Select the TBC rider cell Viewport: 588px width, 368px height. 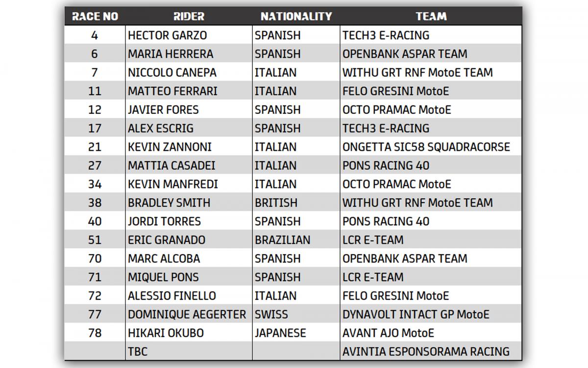tap(138, 352)
